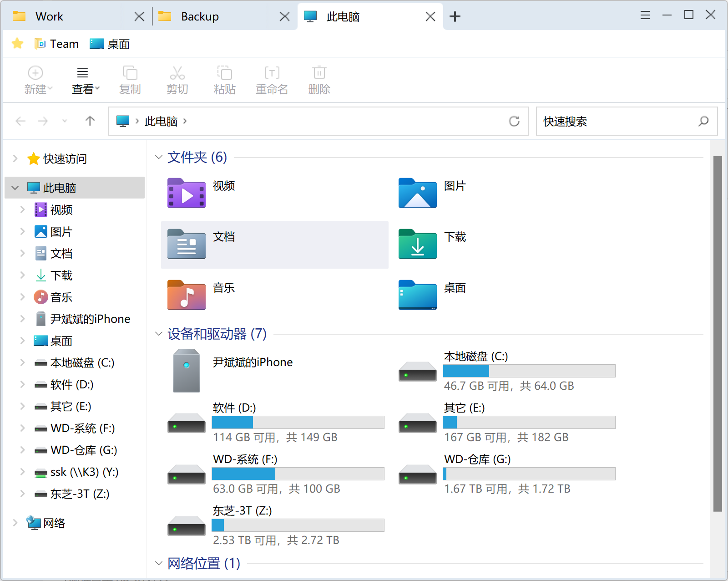Switch to the Work tab
Image resolution: width=728 pixels, height=581 pixels.
(50, 16)
